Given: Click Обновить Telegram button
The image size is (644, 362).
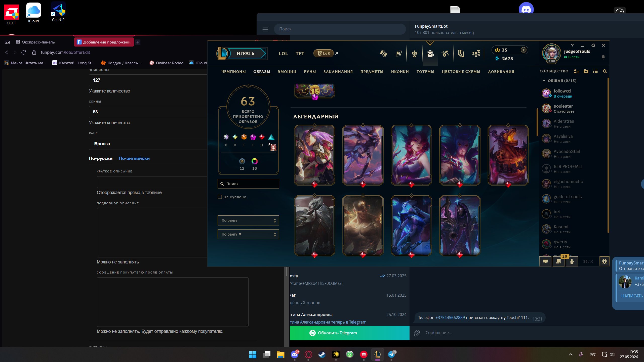Looking at the screenshot, I should coord(350,333).
